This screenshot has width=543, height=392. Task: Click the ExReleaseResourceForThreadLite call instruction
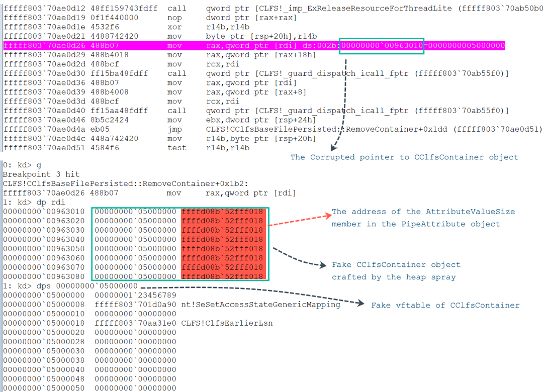[271, 9]
